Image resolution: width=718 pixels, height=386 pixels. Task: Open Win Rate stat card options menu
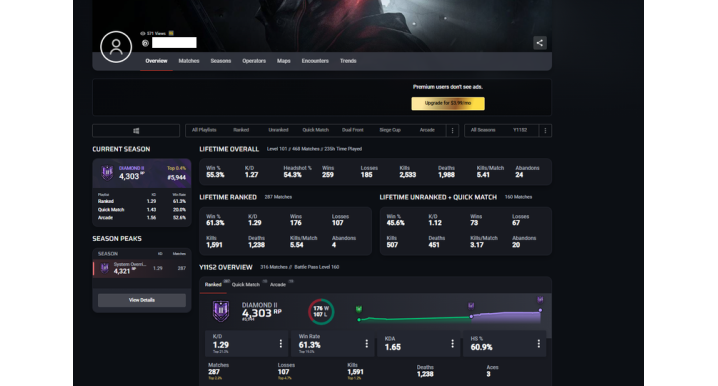[366, 343]
